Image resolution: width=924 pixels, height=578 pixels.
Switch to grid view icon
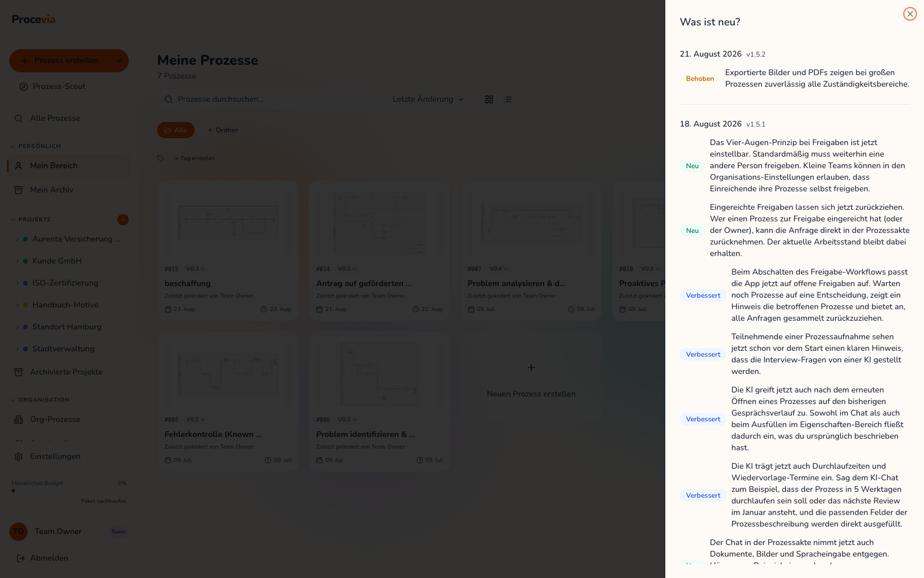point(489,99)
